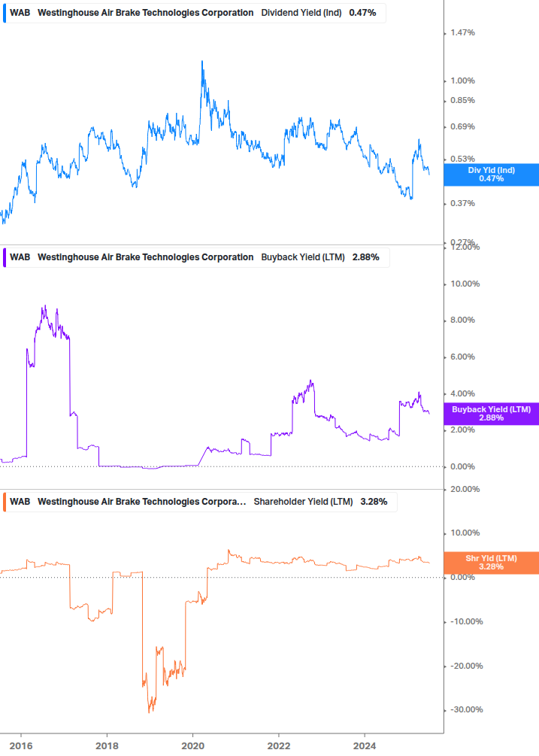Click the 0.37% tick on dividend axis

(463, 203)
